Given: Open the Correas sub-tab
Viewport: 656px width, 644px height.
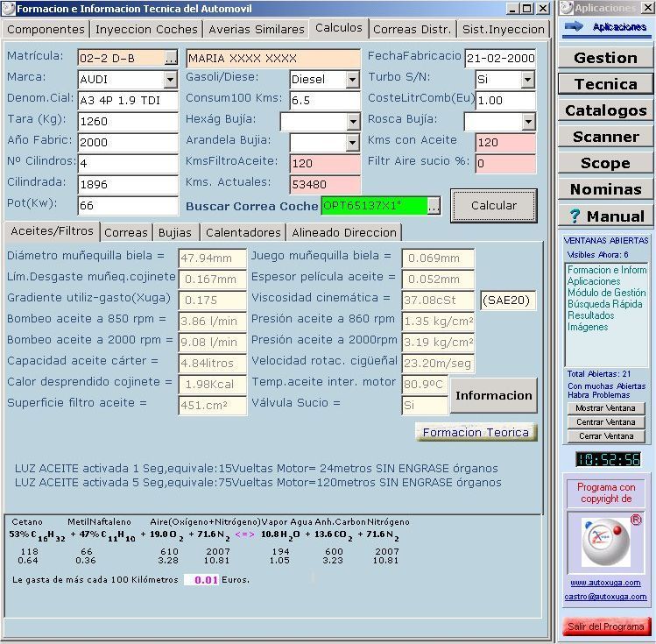Looking at the screenshot, I should pos(126,233).
